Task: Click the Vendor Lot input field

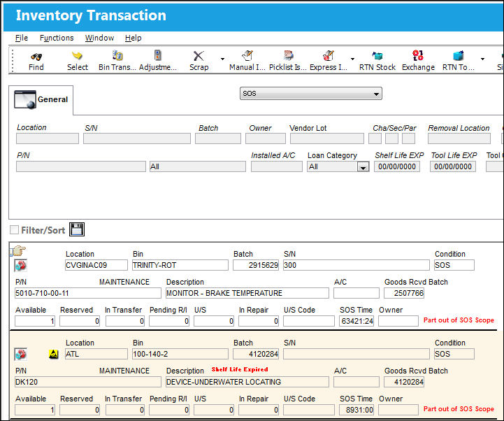Action: (x=327, y=138)
